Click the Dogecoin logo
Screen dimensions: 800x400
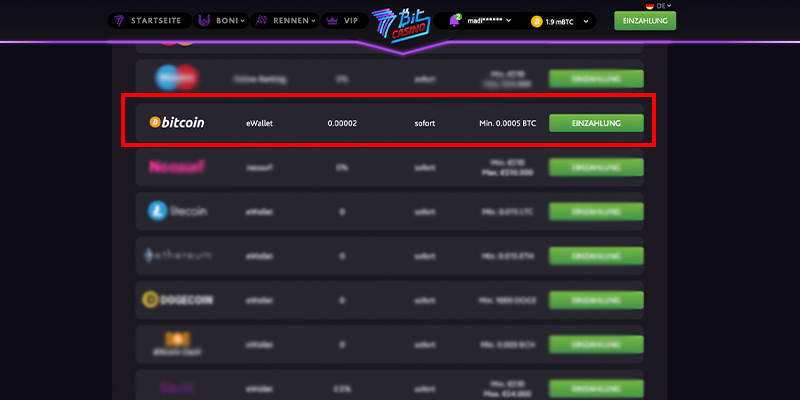178,300
